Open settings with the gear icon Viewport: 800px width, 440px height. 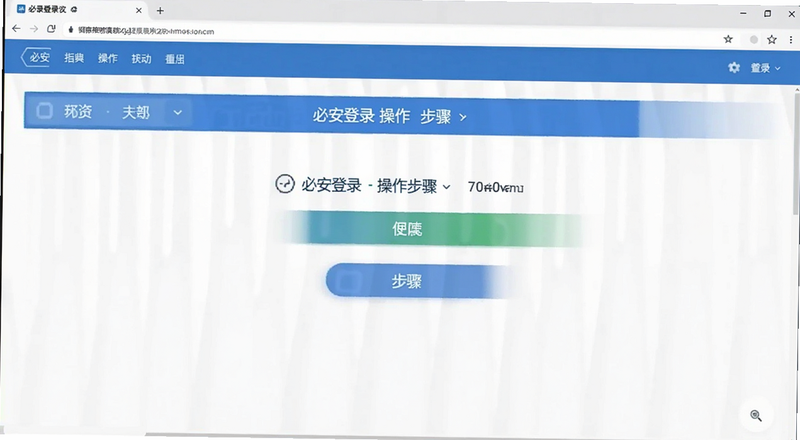tap(734, 67)
